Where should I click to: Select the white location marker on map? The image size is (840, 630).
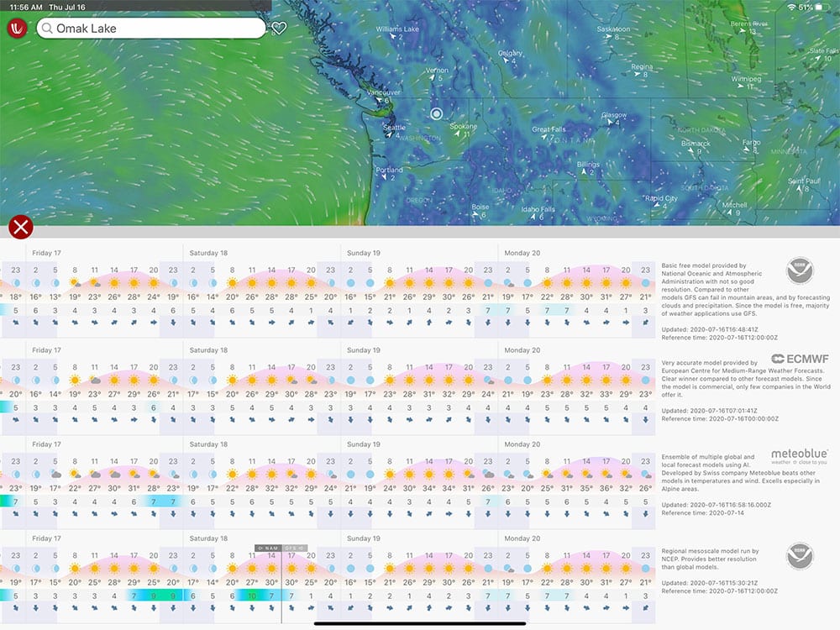[436, 113]
